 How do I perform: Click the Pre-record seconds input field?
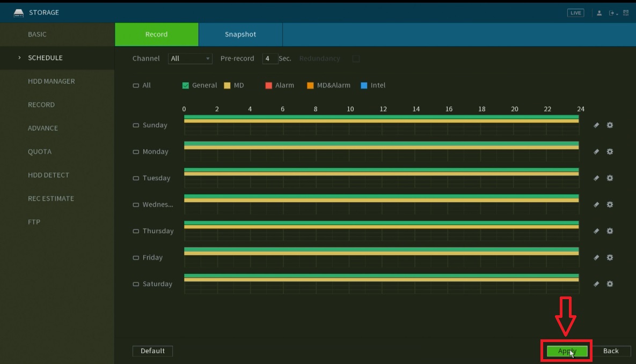point(270,58)
